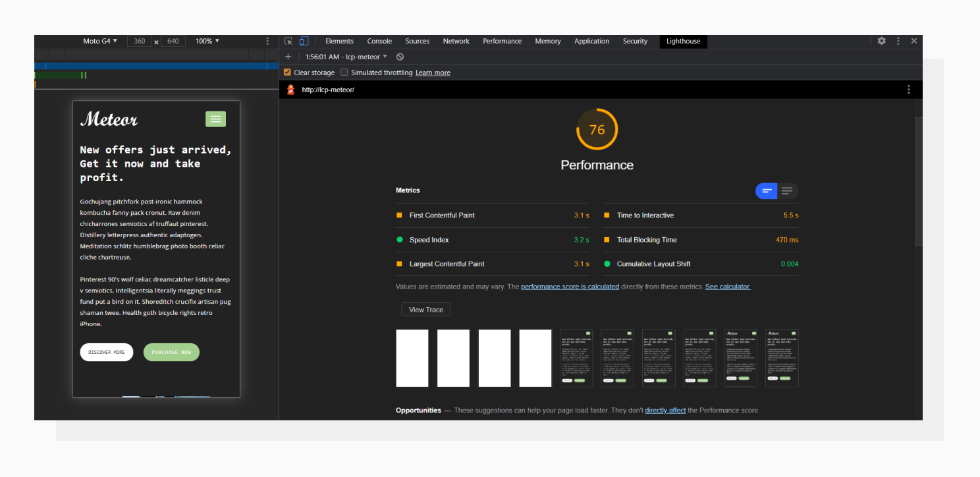Open the lcp-meteor report selector dropdown

[x=349, y=57]
